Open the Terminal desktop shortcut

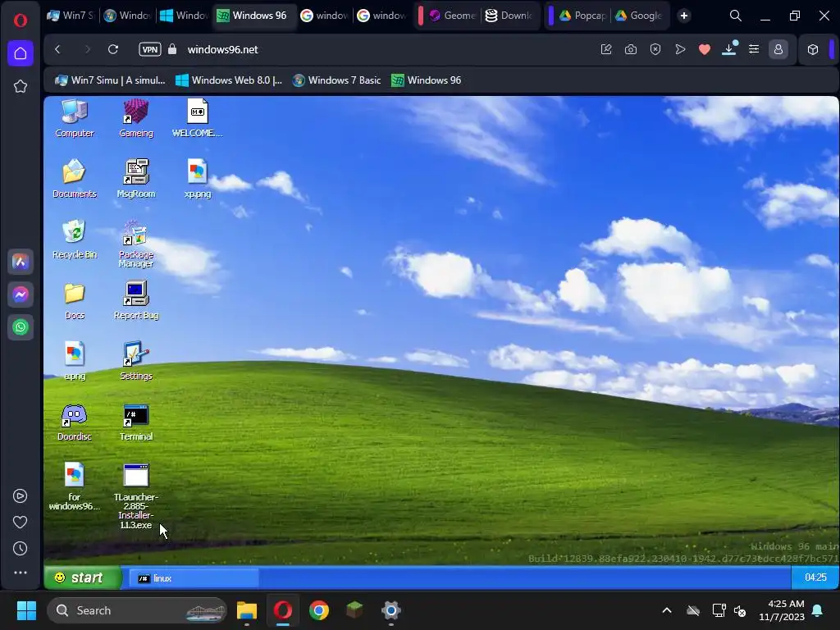click(136, 422)
